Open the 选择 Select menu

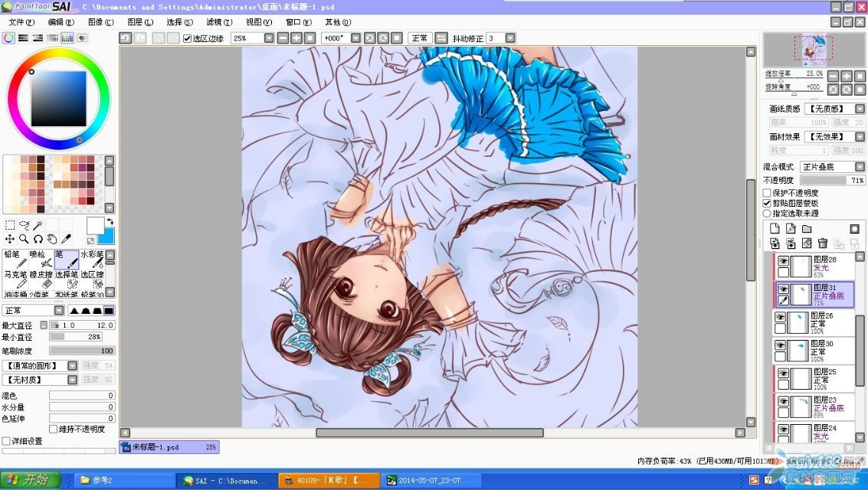pyautogui.click(x=179, y=22)
